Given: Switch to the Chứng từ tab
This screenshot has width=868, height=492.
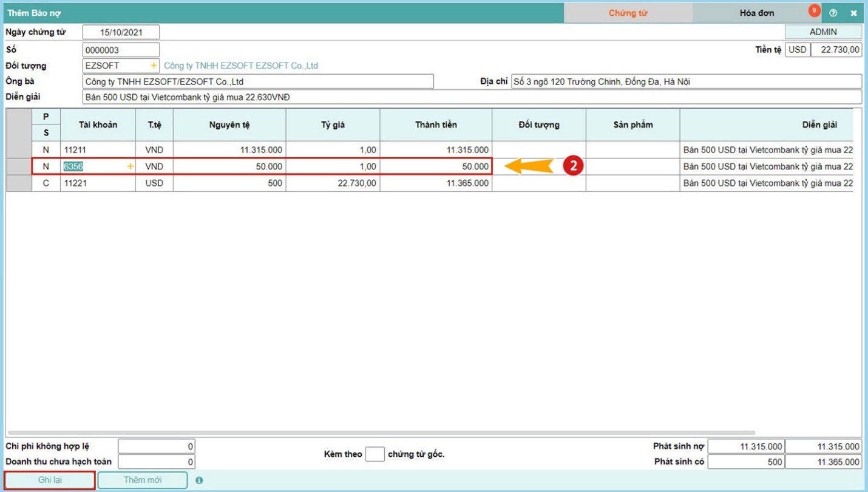Looking at the screenshot, I should pyautogui.click(x=628, y=13).
